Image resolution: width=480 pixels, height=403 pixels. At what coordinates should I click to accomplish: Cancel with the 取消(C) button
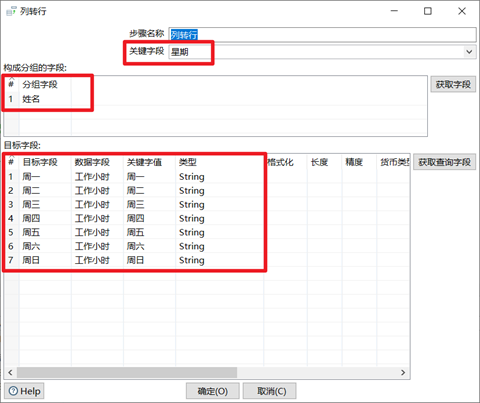click(269, 391)
